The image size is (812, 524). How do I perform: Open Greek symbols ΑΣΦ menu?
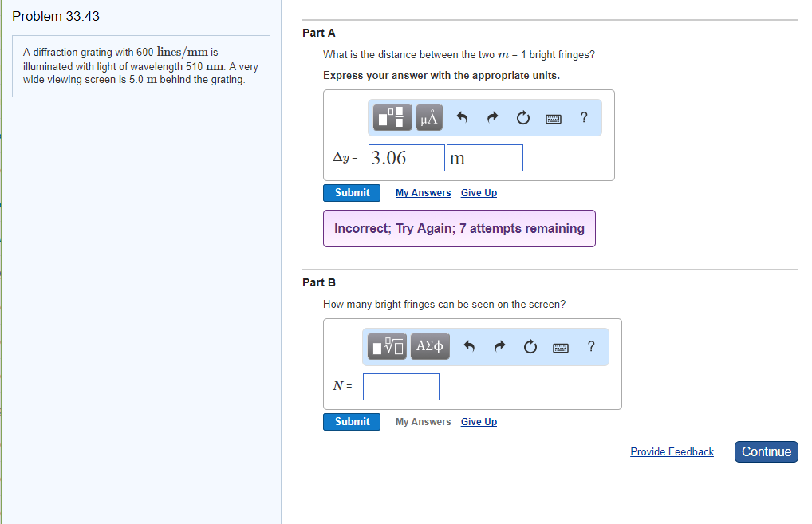[430, 346]
